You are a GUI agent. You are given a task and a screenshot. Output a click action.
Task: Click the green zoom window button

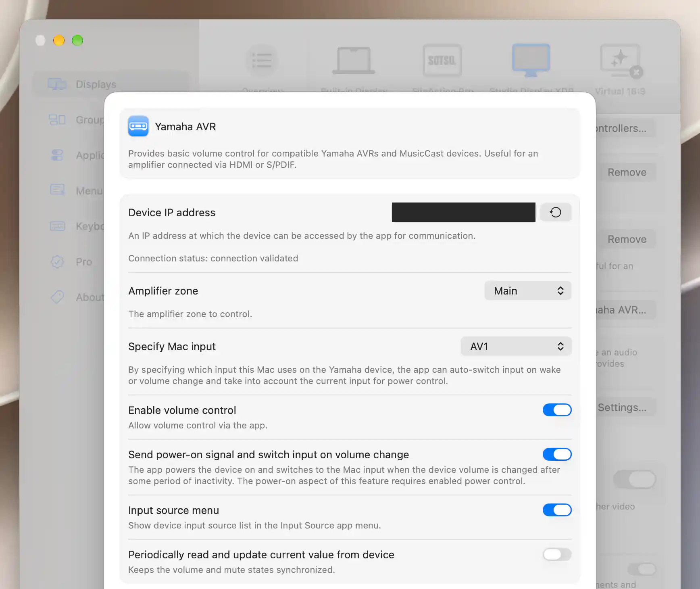tap(77, 40)
